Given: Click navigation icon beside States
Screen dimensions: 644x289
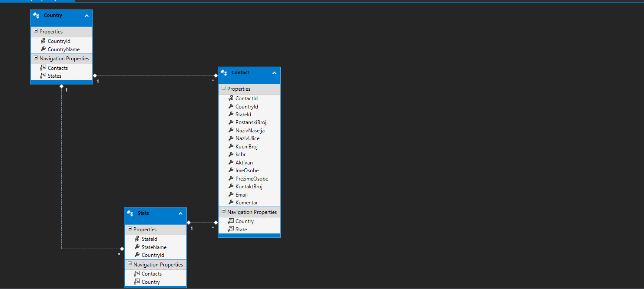Looking at the screenshot, I should [43, 76].
